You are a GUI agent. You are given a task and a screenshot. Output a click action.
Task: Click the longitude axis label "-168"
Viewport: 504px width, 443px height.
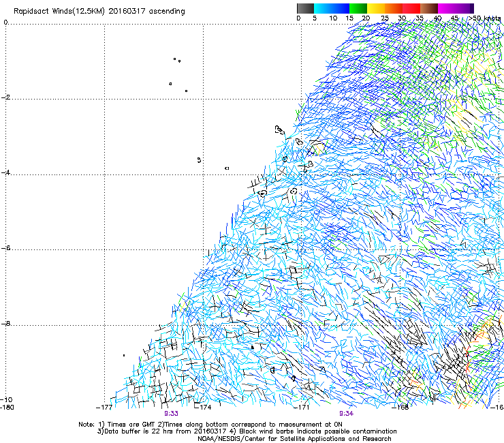pyautogui.click(x=400, y=408)
